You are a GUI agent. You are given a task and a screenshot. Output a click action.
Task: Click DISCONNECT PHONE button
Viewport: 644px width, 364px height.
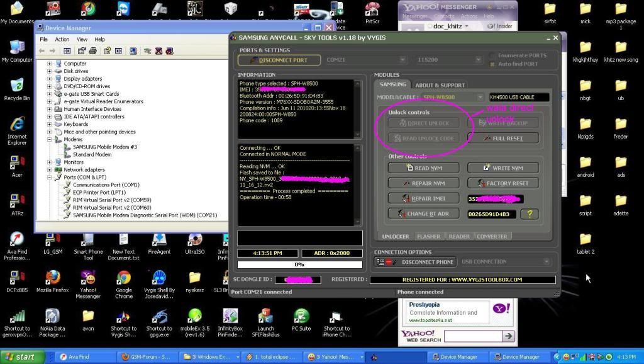tap(415, 262)
